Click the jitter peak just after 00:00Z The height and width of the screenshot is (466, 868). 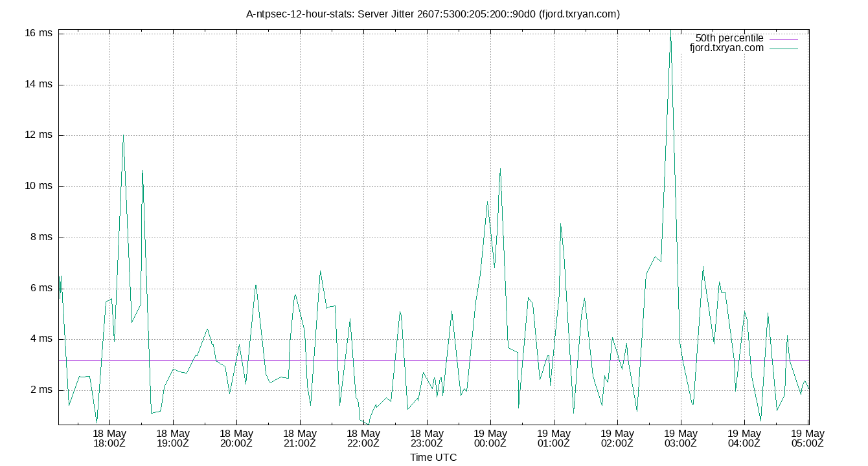point(500,169)
